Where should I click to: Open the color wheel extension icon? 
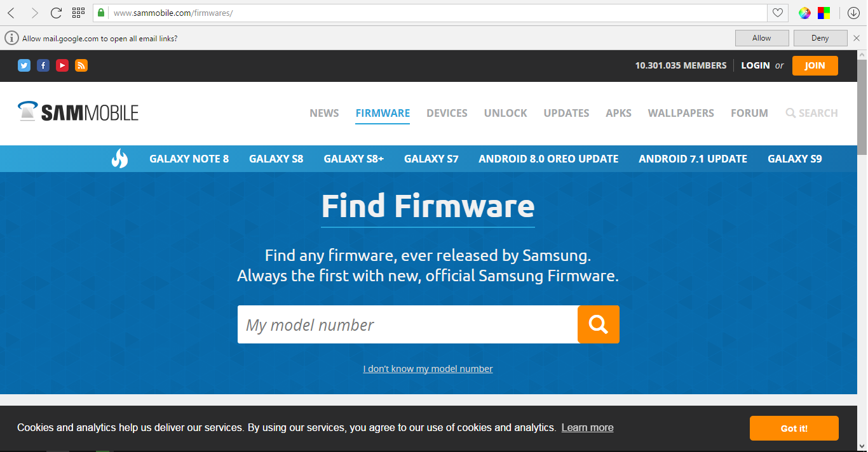(x=804, y=13)
